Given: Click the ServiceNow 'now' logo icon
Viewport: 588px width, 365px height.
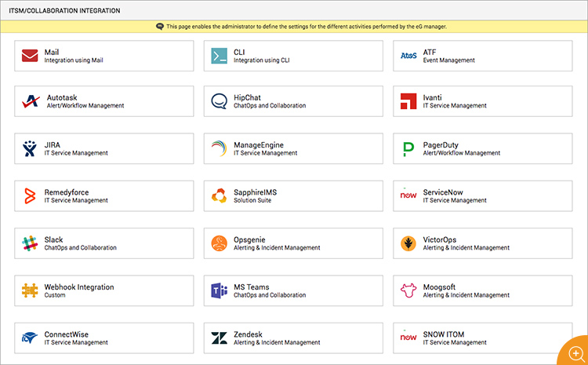Looking at the screenshot, I should [408, 194].
